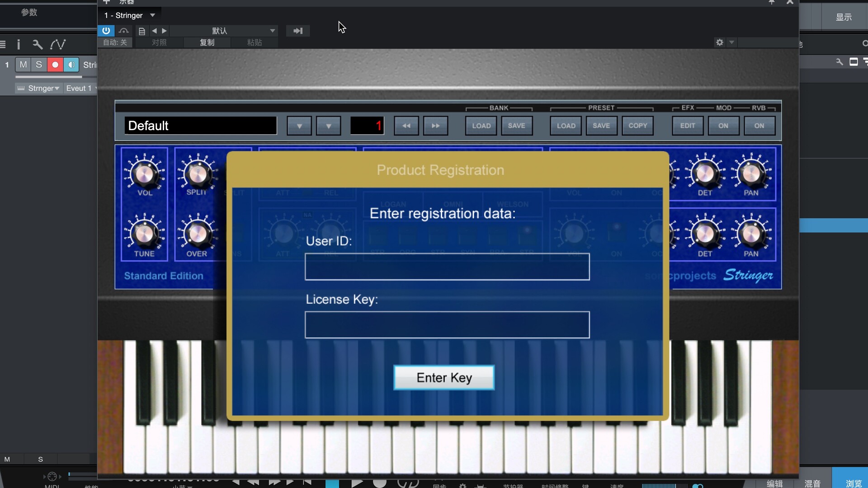The image size is (868, 488).
Task: Toggle the plugin power bypass icon
Action: coord(106,31)
